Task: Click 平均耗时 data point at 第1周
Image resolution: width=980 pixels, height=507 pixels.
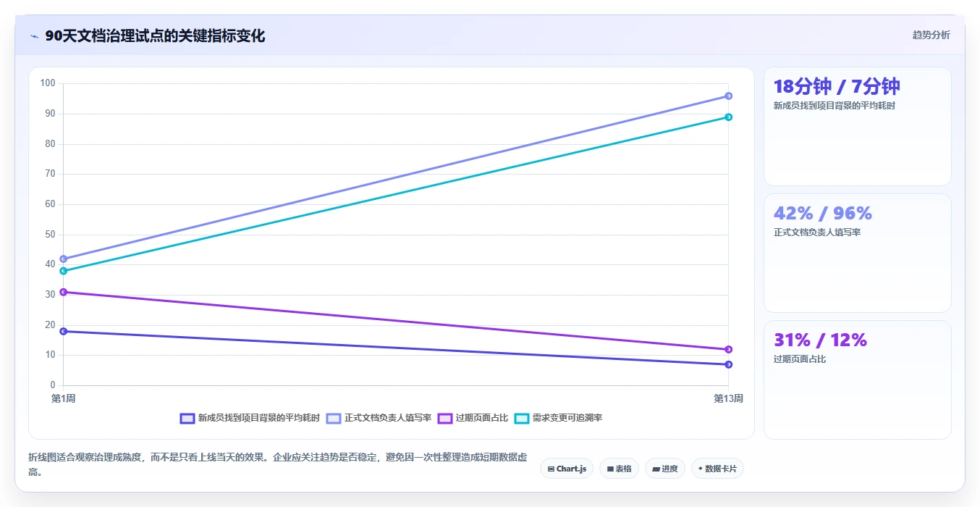Action: pos(64,331)
